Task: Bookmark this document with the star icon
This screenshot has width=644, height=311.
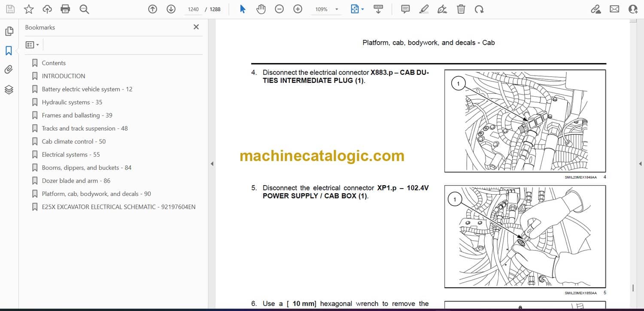Action: point(28,9)
